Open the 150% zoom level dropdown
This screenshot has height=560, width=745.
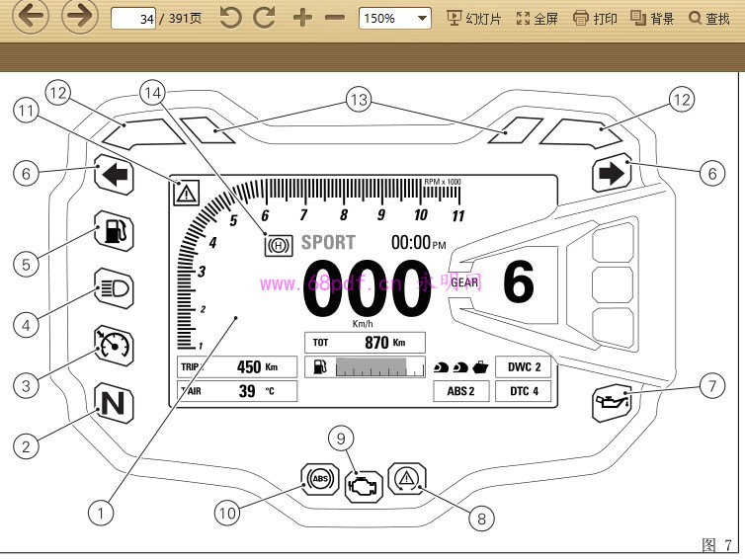click(395, 18)
